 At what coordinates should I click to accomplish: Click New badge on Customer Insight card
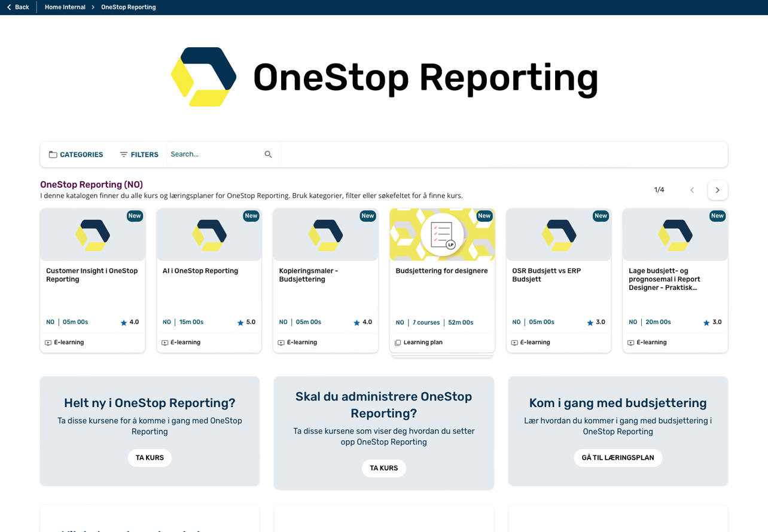tap(135, 216)
